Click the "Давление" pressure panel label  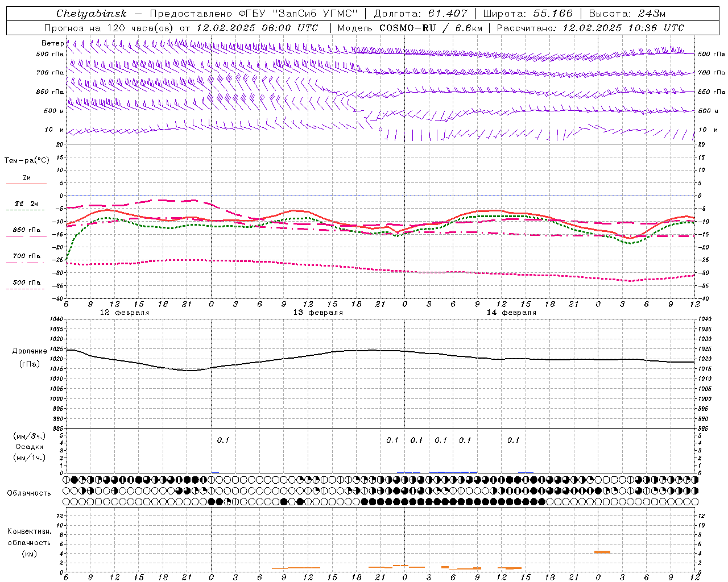(30, 351)
